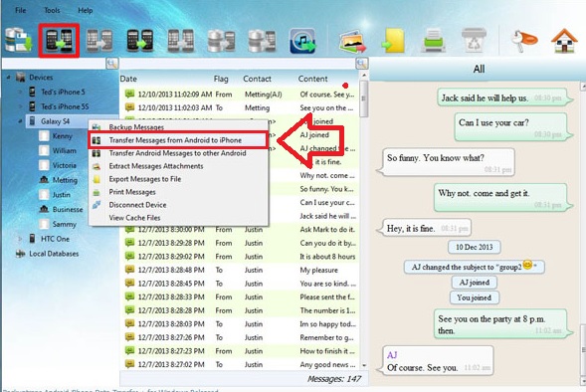Image resolution: width=586 pixels, height=392 pixels.
Task: Select message row 12/10/2013 11:02:09 AM
Action: [239, 95]
